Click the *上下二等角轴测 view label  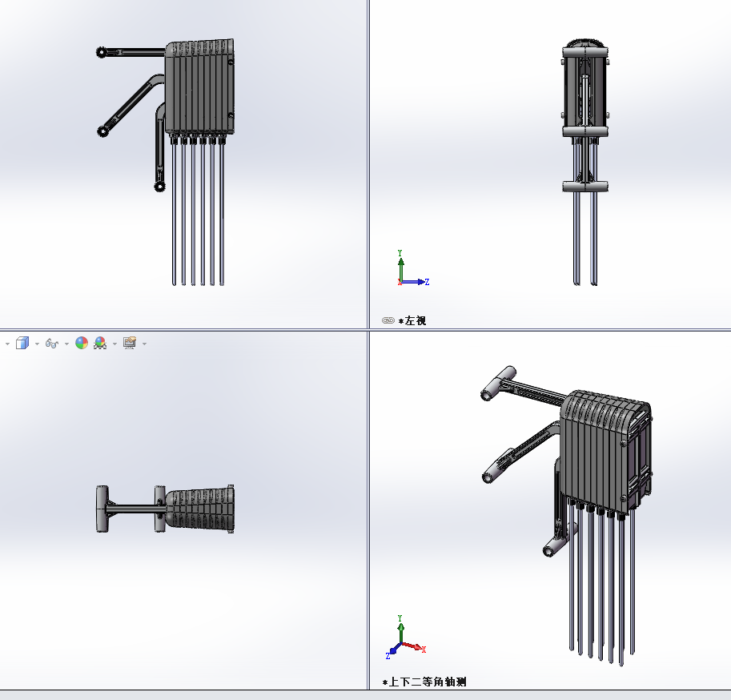424,682
